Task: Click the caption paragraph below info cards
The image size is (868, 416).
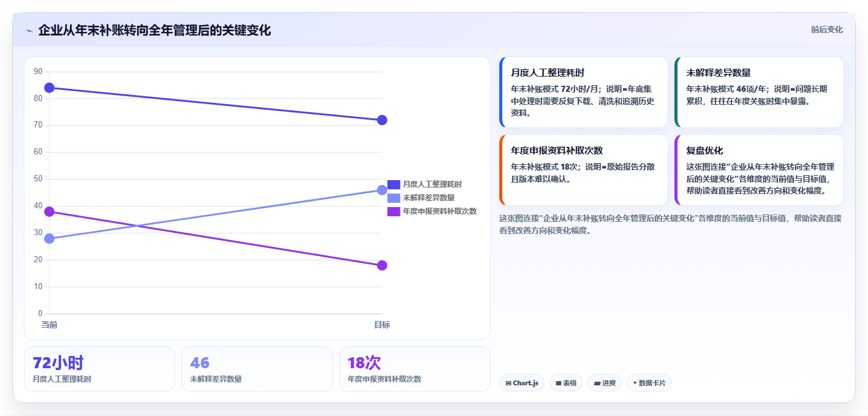Action: (x=671, y=224)
